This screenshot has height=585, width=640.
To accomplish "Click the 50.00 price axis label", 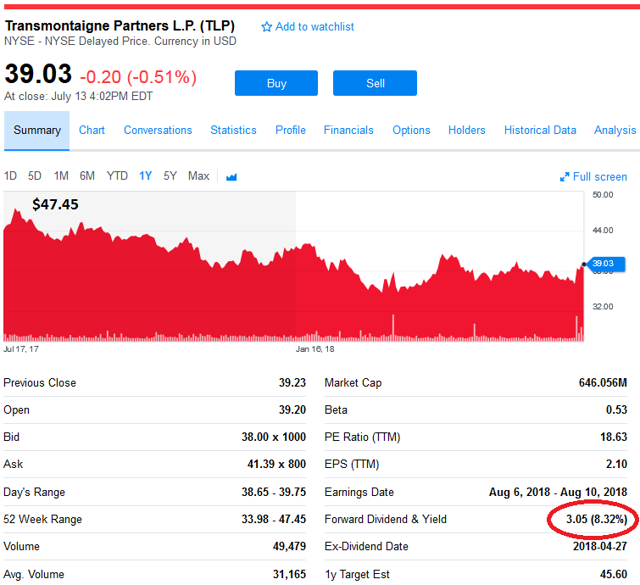I will click(x=603, y=195).
